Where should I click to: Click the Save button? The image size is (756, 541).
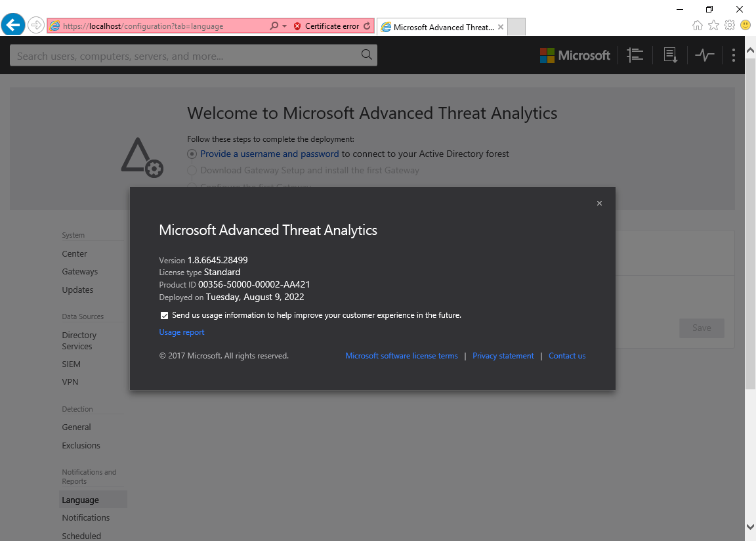click(x=702, y=328)
